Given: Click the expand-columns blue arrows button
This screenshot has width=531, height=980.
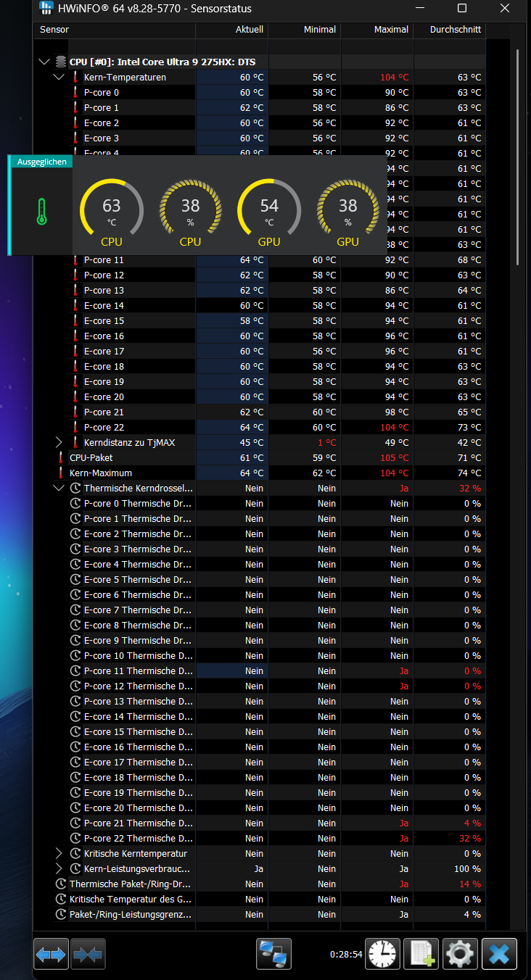Looking at the screenshot, I should coord(51,954).
